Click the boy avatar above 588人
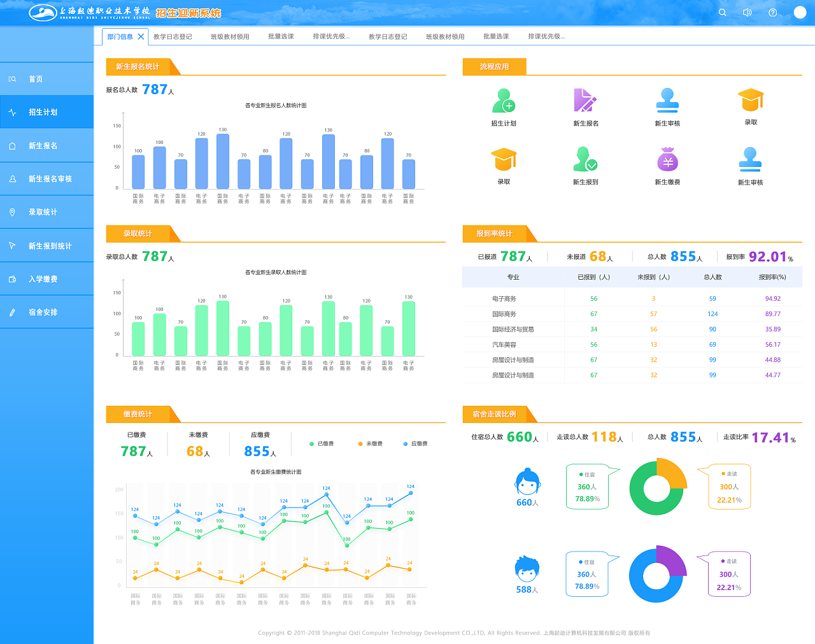This screenshot has height=644, width=815. (527, 569)
